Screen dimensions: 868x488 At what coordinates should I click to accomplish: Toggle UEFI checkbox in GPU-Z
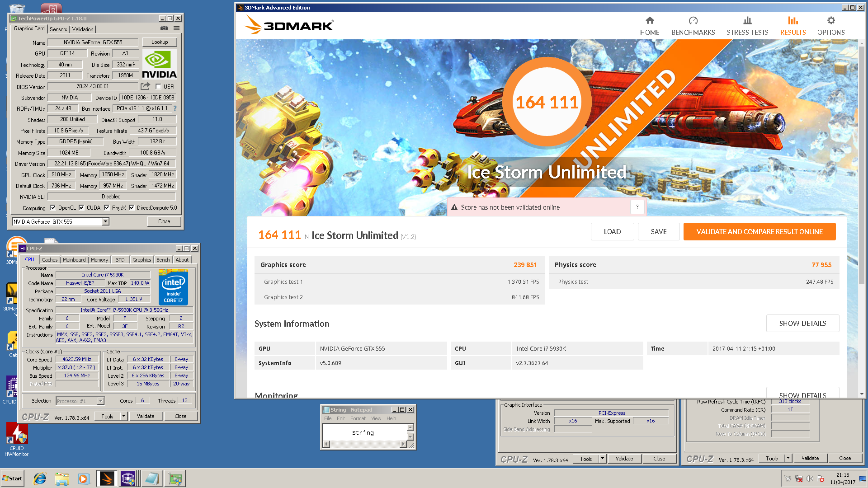point(158,86)
